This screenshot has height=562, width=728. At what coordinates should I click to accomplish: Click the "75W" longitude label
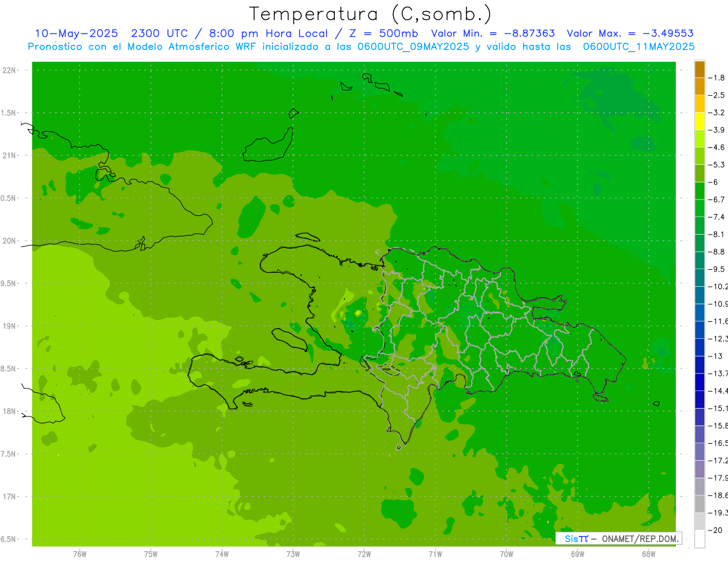[151, 554]
